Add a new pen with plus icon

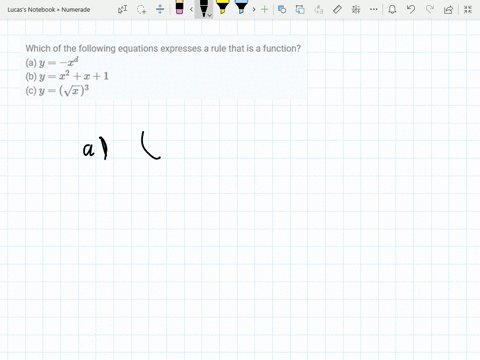(264, 9)
